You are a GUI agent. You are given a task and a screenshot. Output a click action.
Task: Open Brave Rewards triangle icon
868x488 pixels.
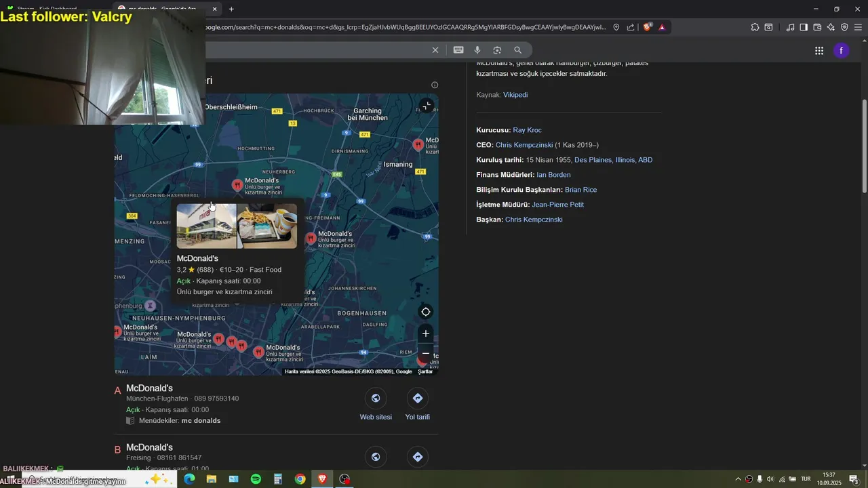(x=662, y=27)
